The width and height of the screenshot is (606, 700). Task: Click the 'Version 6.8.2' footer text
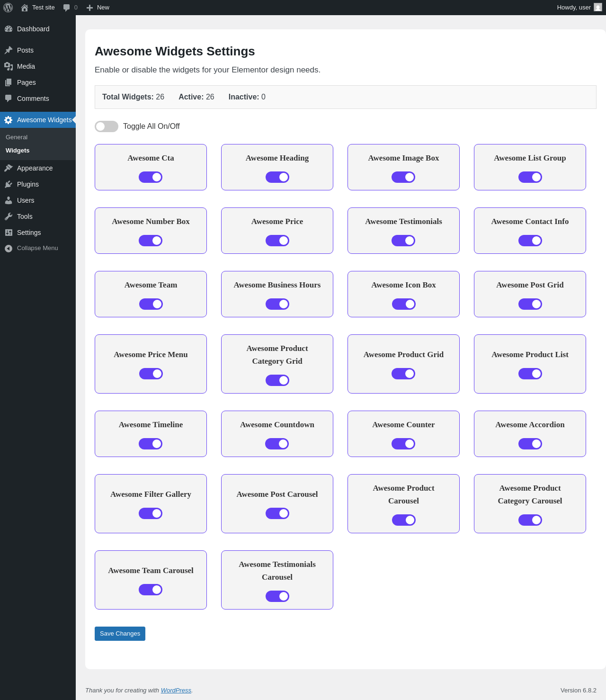579,691
